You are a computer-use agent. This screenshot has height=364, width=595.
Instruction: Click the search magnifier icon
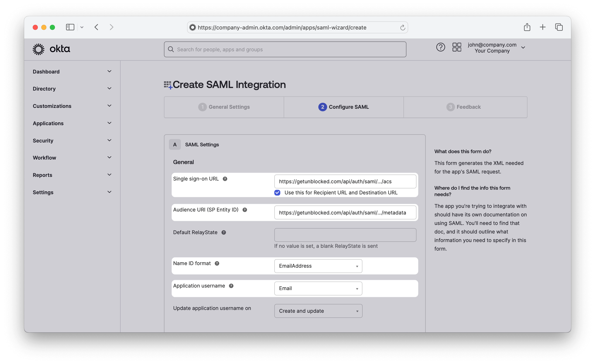(171, 49)
